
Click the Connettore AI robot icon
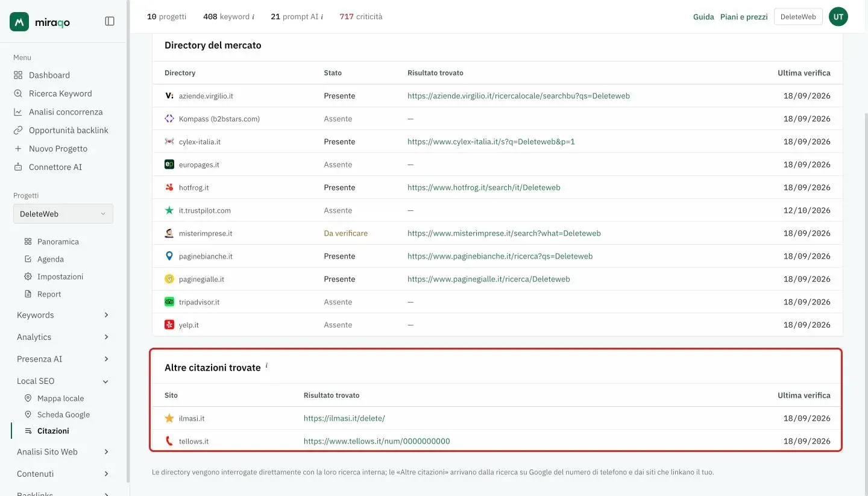point(18,167)
